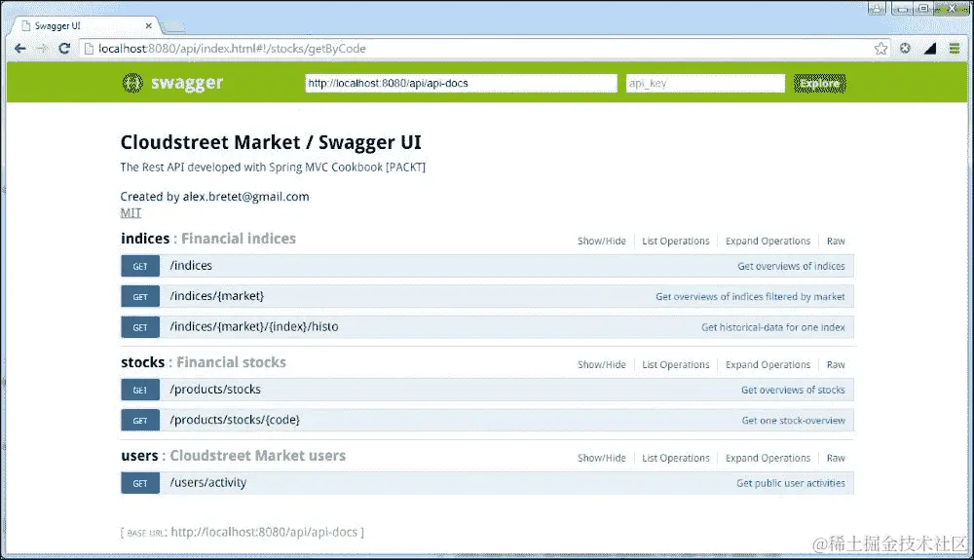Open Raw for stocks
974x560 pixels.
point(836,365)
